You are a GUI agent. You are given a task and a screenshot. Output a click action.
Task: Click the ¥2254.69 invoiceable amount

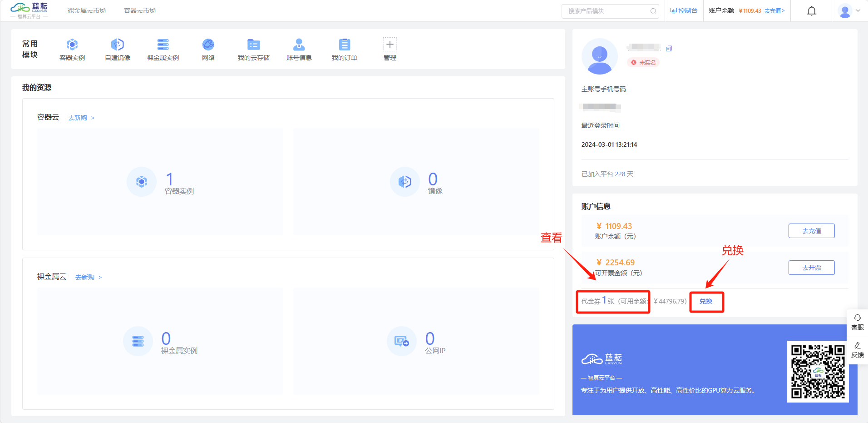pyautogui.click(x=615, y=263)
